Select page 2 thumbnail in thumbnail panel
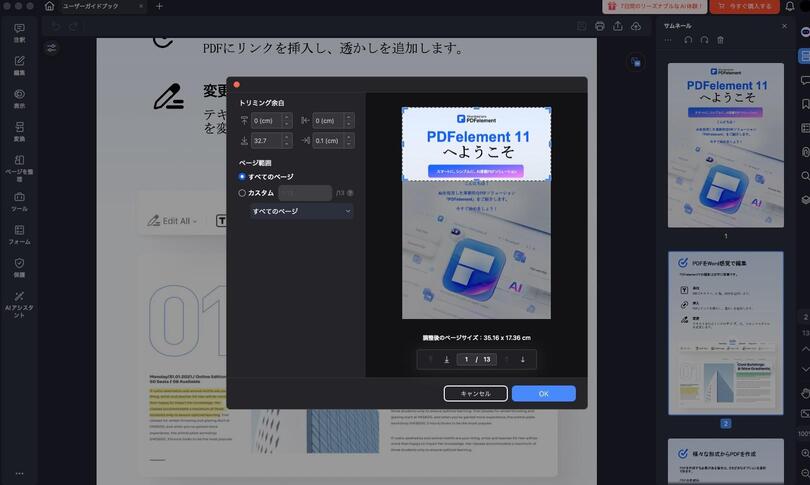The image size is (810, 485). coord(725,333)
